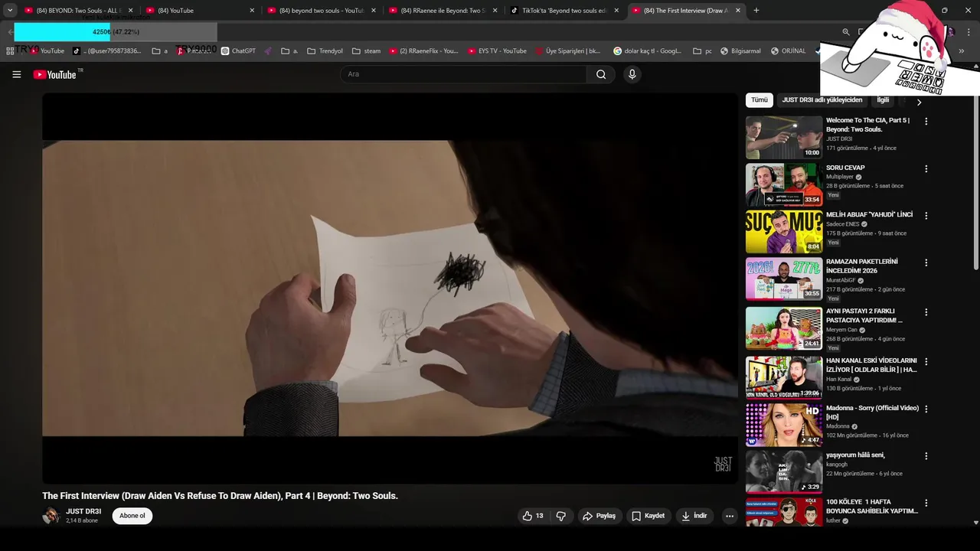Select the İlgili filter chip
Screen dimensions: 980x551
(x=883, y=100)
